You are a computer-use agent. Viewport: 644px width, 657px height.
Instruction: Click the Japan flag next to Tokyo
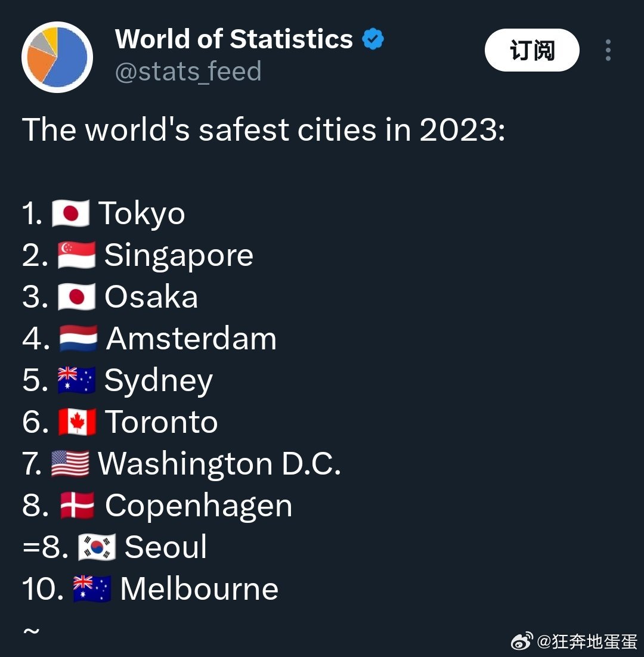[x=70, y=213]
